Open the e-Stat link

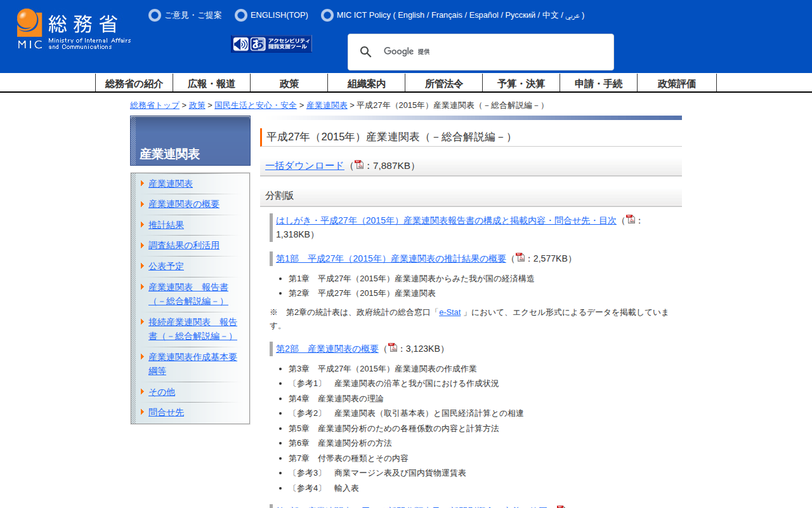pyautogui.click(x=450, y=312)
